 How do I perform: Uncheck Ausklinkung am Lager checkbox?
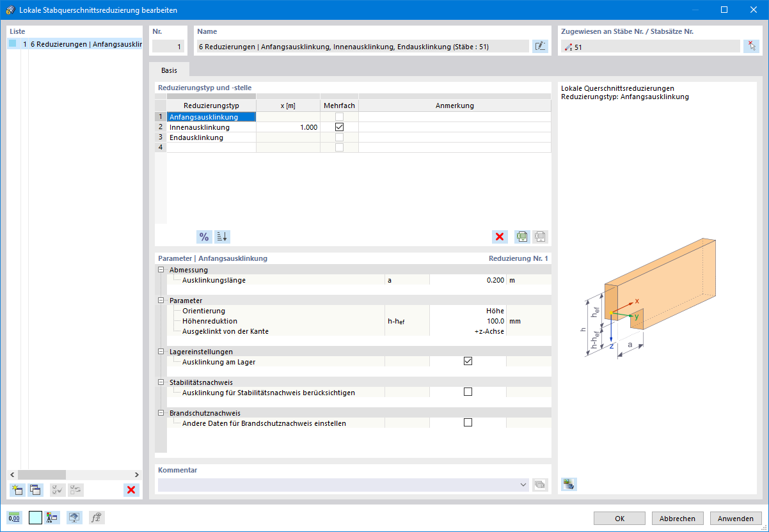point(468,361)
